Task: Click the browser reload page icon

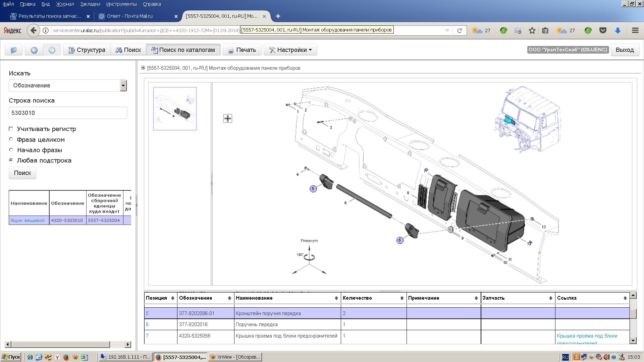Action: pyautogui.click(x=460, y=31)
